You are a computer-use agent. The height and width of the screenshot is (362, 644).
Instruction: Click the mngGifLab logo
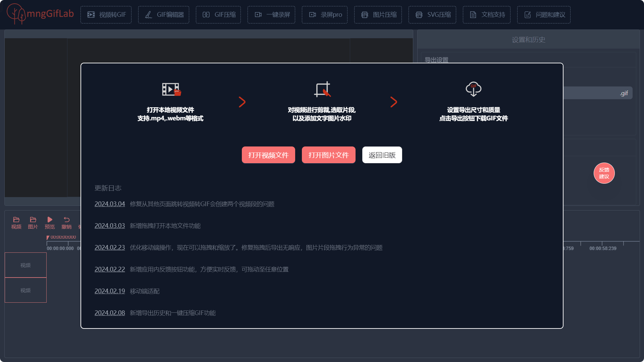pyautogui.click(x=40, y=14)
